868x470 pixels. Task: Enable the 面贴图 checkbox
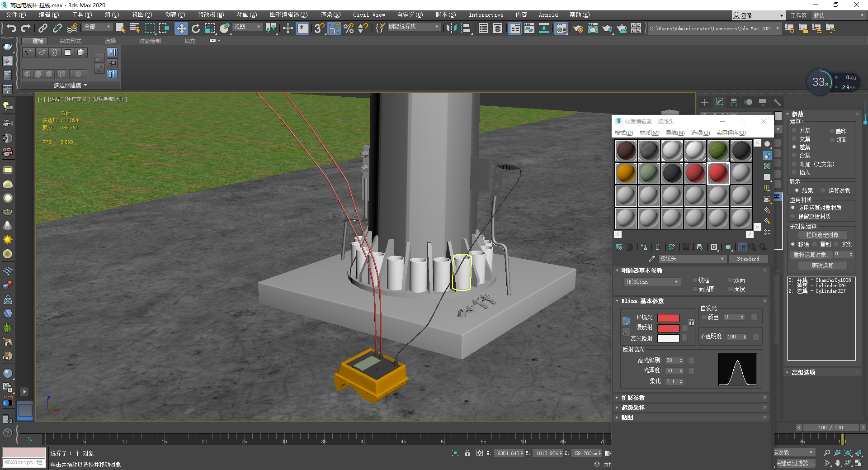(x=694, y=289)
